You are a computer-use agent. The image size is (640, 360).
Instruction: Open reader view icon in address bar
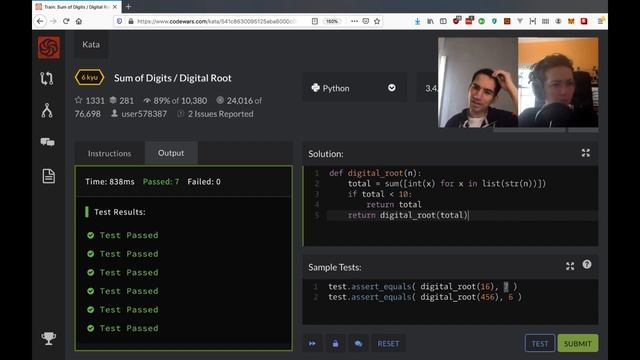click(315, 21)
